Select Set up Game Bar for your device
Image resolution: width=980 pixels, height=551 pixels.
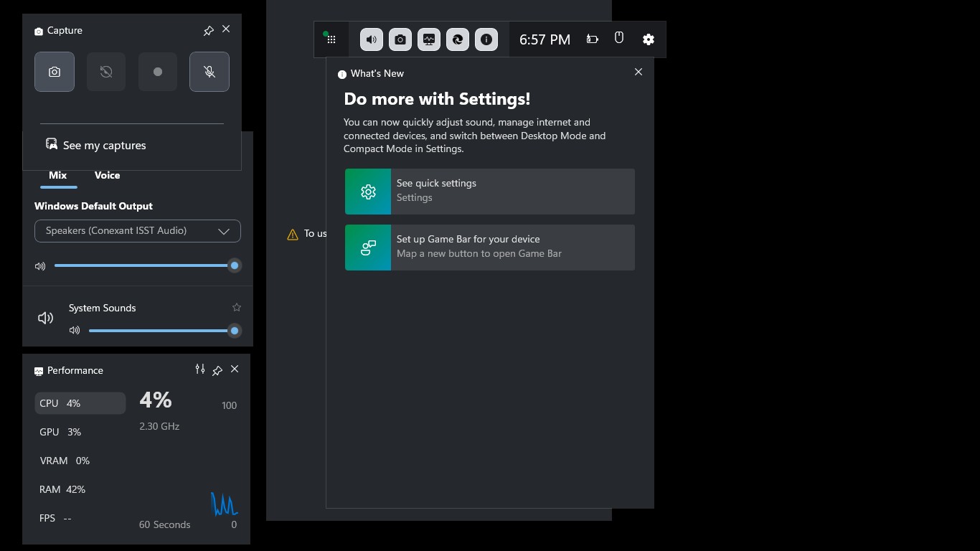click(x=490, y=247)
